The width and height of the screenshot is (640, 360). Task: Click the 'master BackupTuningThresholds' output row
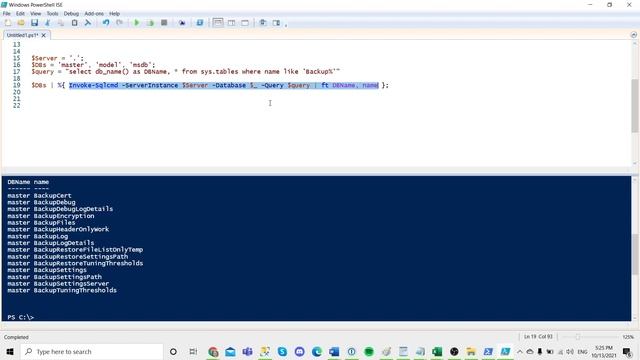click(x=62, y=290)
